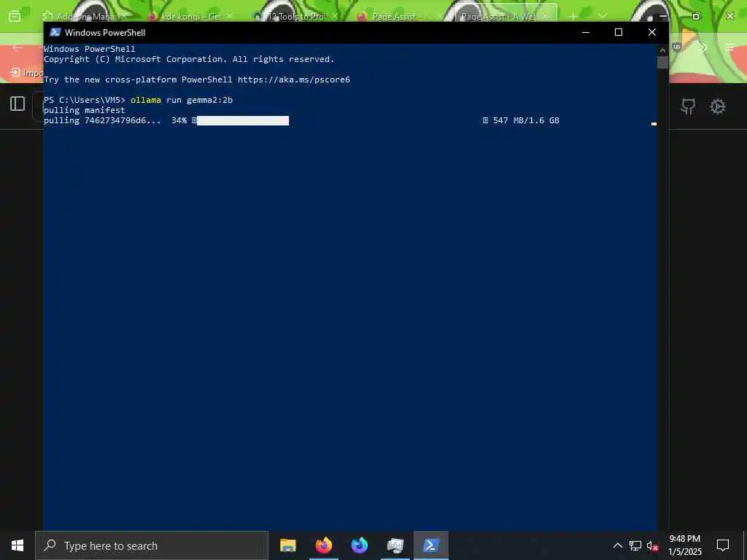This screenshot has height=560, width=747.
Task: Open Firefox View icon in the tab strip
Action: click(15, 16)
